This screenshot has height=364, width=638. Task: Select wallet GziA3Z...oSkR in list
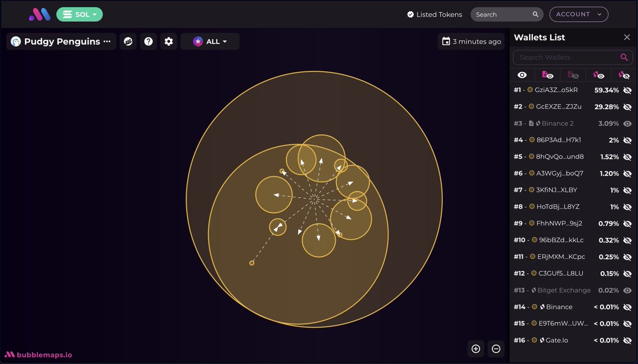pyautogui.click(x=557, y=90)
